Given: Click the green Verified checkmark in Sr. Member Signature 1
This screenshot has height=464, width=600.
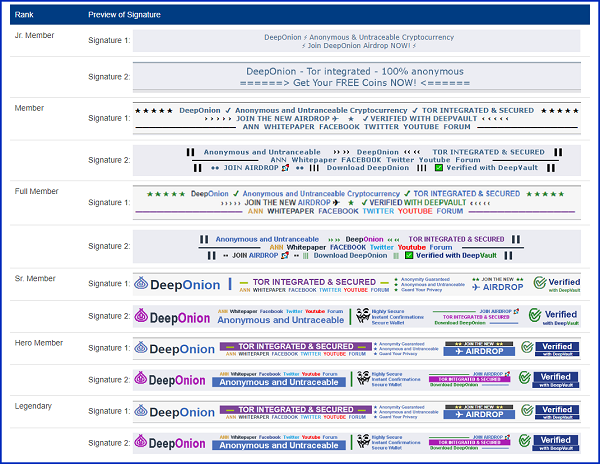Looking at the screenshot, I should coord(540,283).
